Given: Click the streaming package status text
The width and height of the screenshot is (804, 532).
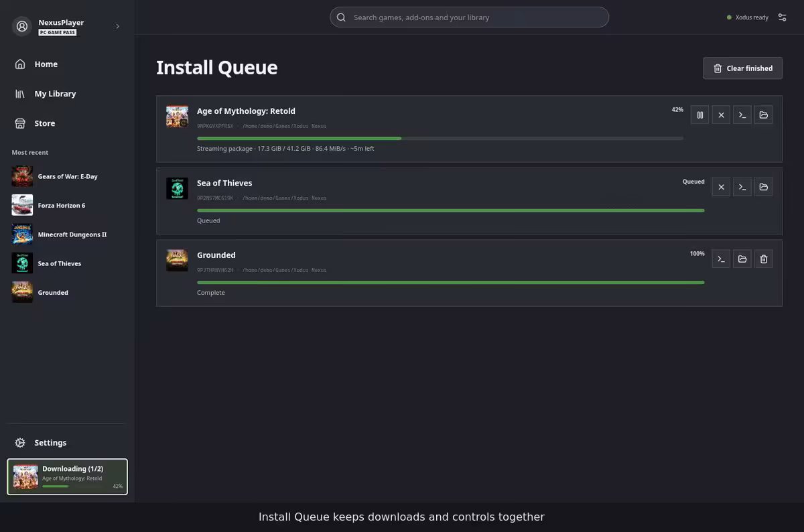Looking at the screenshot, I should (x=285, y=149).
